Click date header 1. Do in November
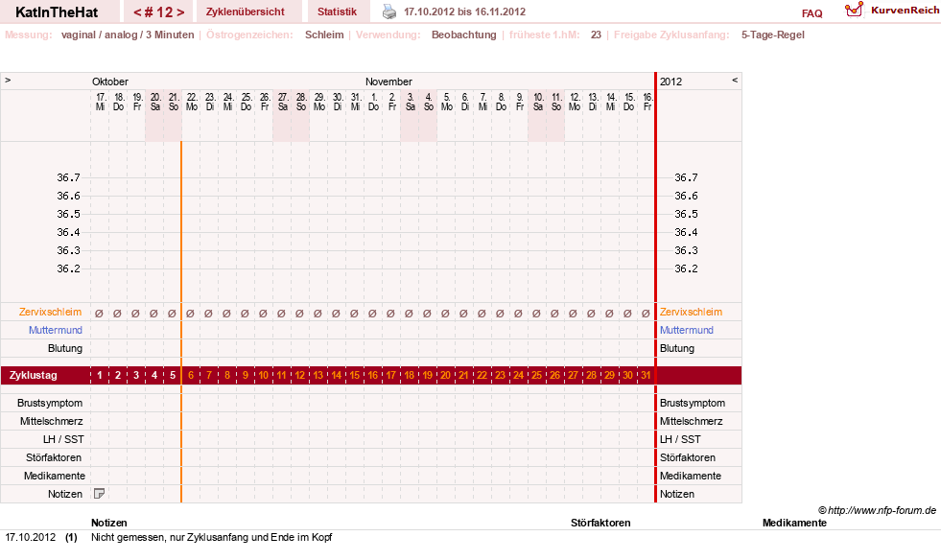The image size is (941, 560). (373, 102)
